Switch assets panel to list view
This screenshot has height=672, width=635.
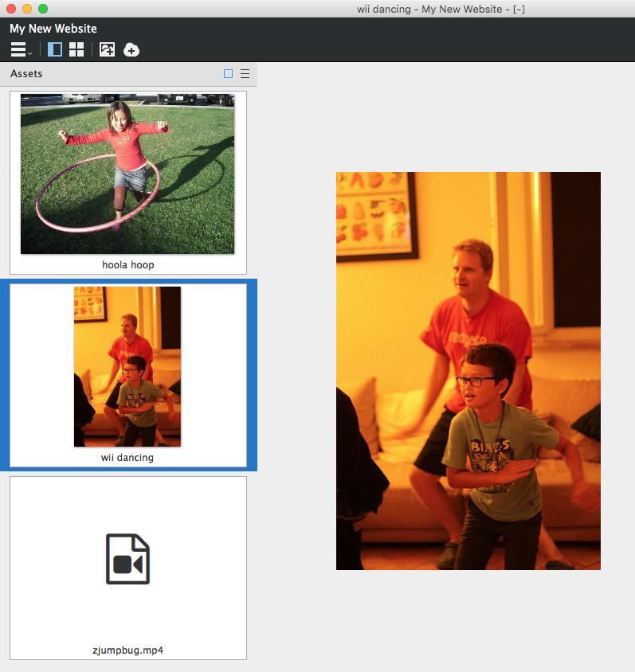[245, 74]
